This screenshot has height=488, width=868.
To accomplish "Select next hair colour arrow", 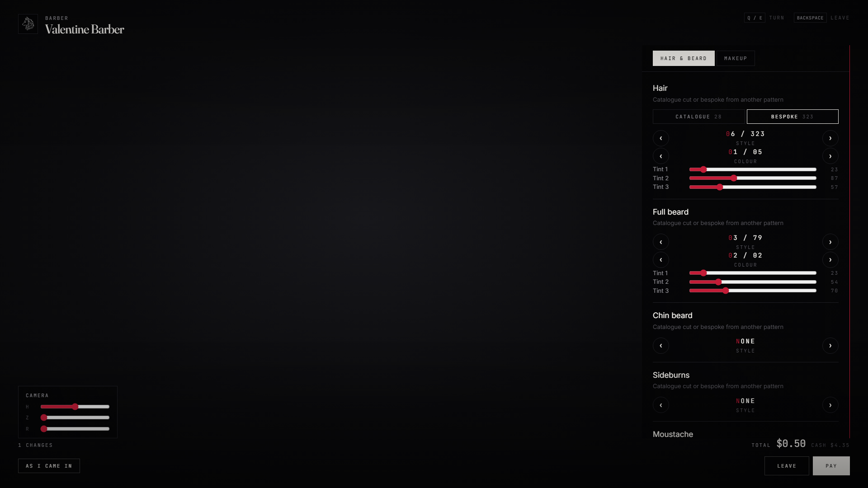I will pyautogui.click(x=830, y=156).
